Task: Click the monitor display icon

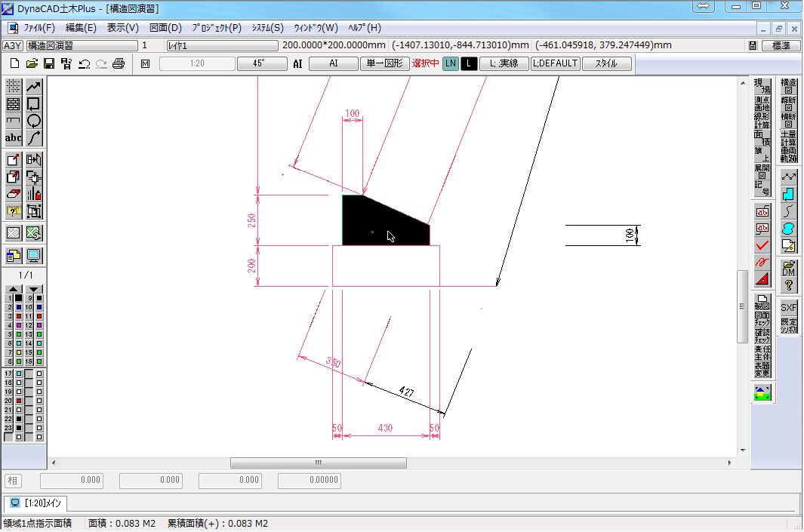Action: click(34, 255)
